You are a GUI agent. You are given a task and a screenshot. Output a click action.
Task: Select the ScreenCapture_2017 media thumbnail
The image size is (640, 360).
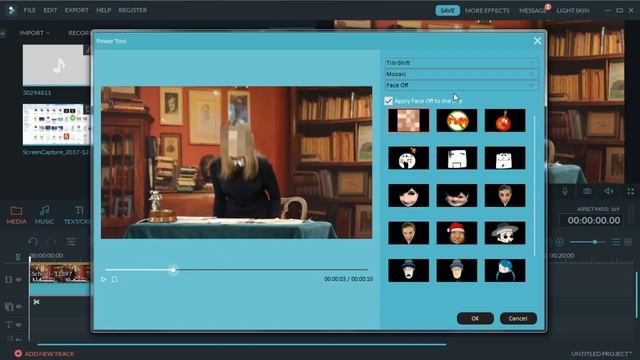[56, 124]
